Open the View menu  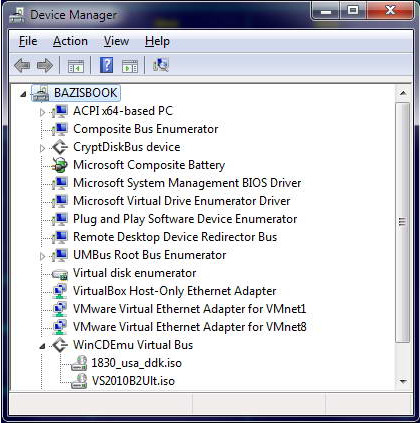point(116,41)
